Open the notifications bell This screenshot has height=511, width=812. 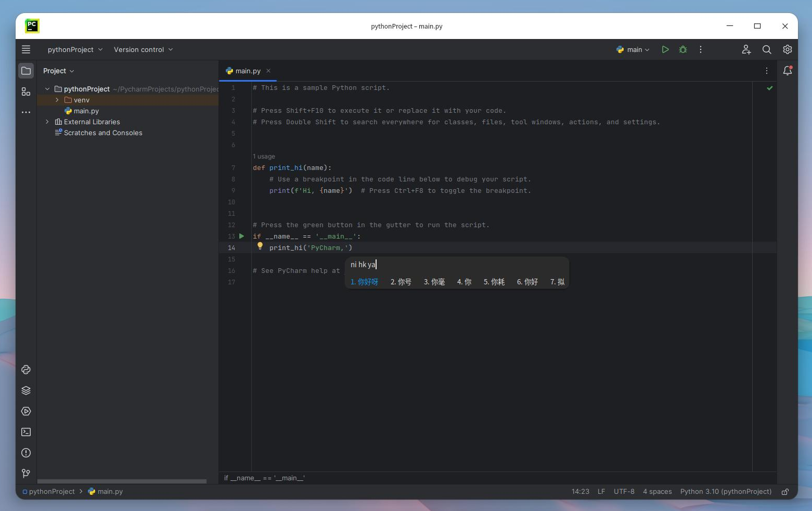pos(788,71)
